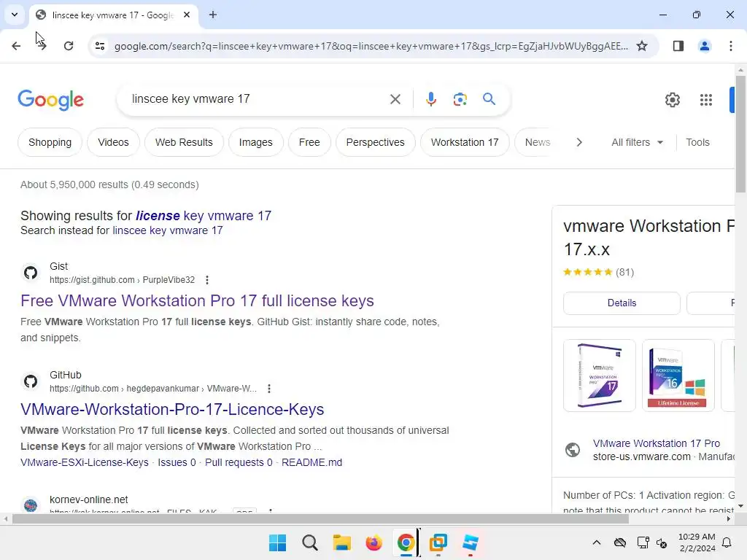Viewport: 747px width, 560px height.
Task: Open the Chrome three-dot menu
Action: 730,46
